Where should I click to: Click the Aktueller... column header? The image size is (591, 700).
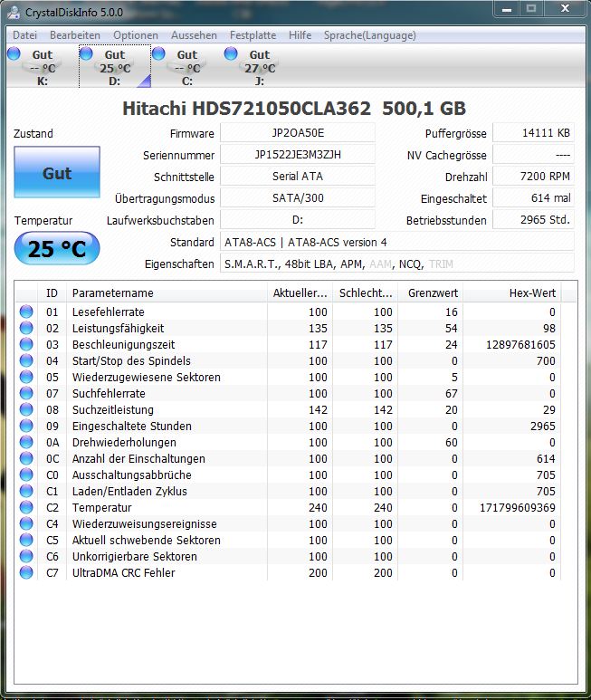point(300,292)
